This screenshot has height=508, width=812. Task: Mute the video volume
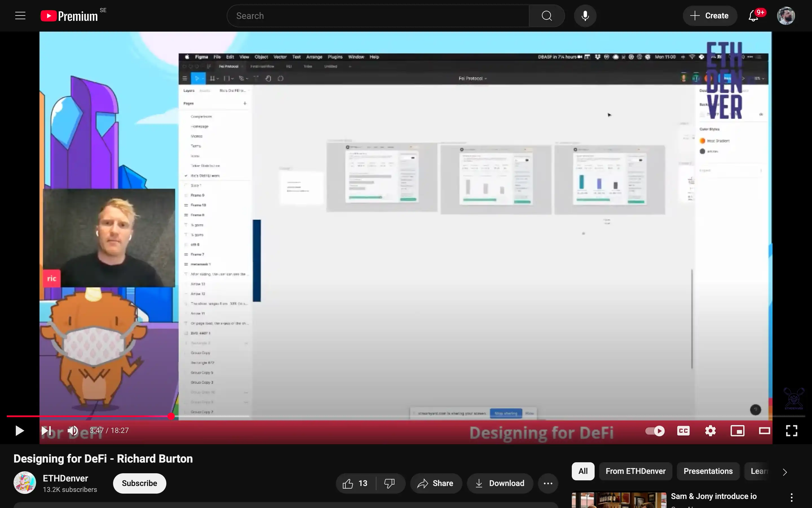point(72,430)
